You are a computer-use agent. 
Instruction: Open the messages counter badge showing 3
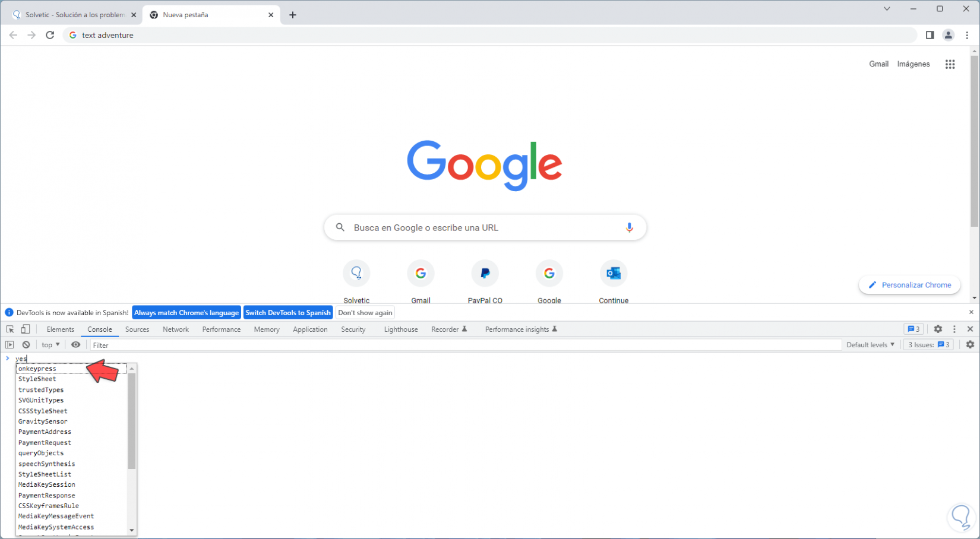tap(913, 329)
